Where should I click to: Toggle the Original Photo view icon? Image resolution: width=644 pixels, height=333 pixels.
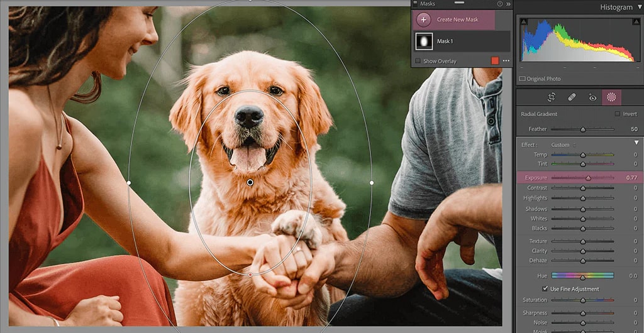522,79
